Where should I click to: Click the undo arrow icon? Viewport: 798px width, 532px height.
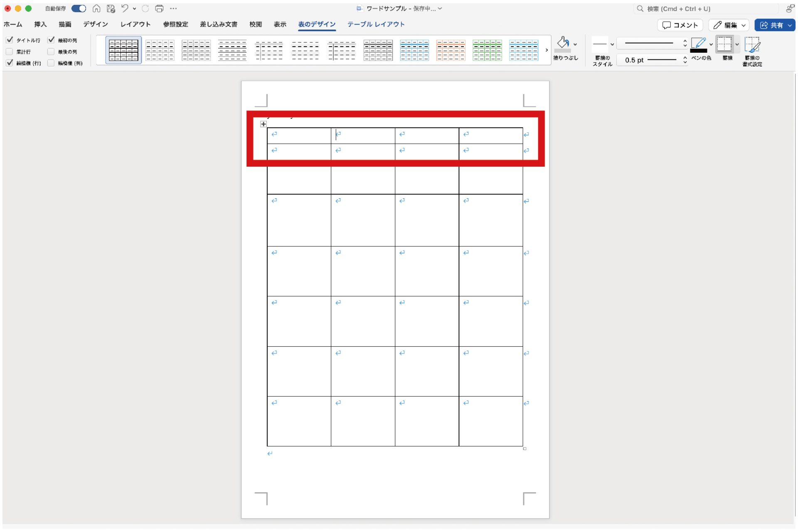pos(125,8)
